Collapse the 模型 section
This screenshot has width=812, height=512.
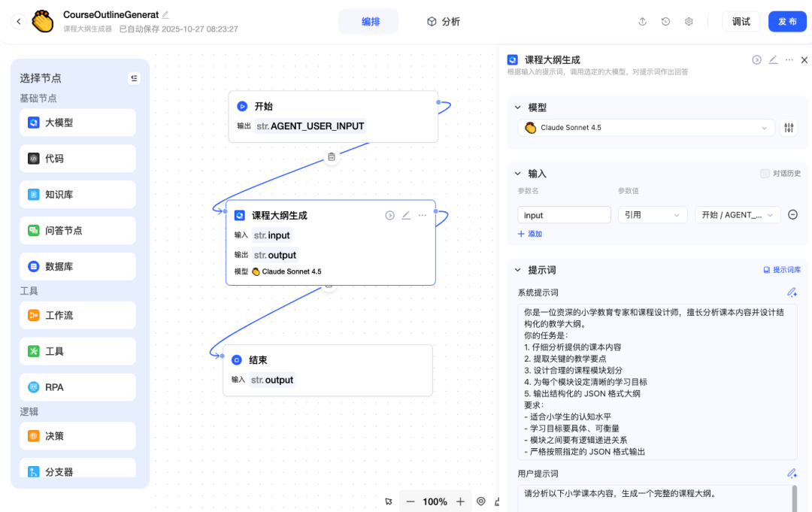(x=517, y=108)
